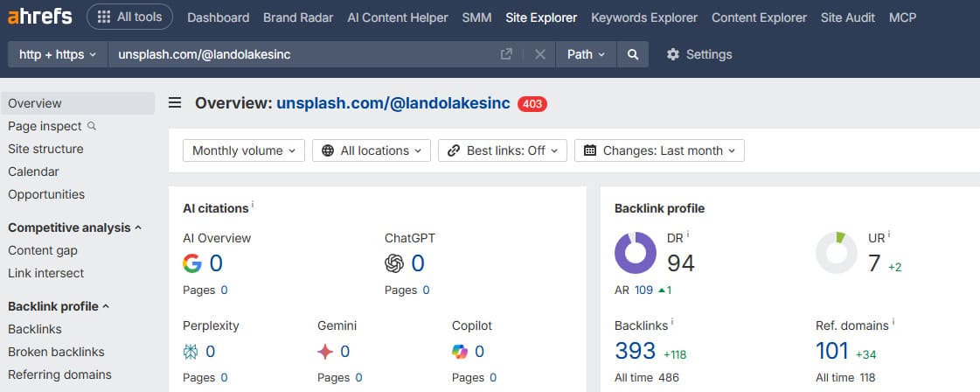Open AI Overview Pages count
The image size is (980, 392).
tap(224, 290)
